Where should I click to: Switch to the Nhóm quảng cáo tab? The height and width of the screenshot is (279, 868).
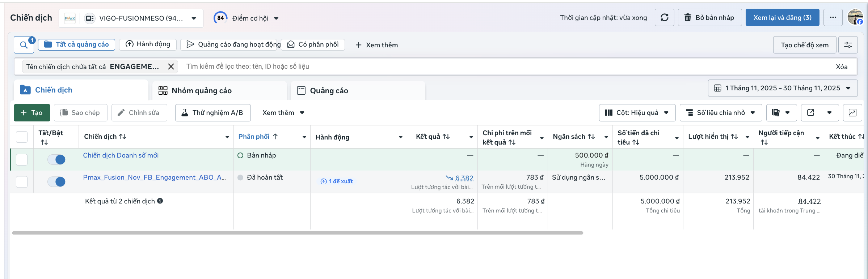(201, 91)
